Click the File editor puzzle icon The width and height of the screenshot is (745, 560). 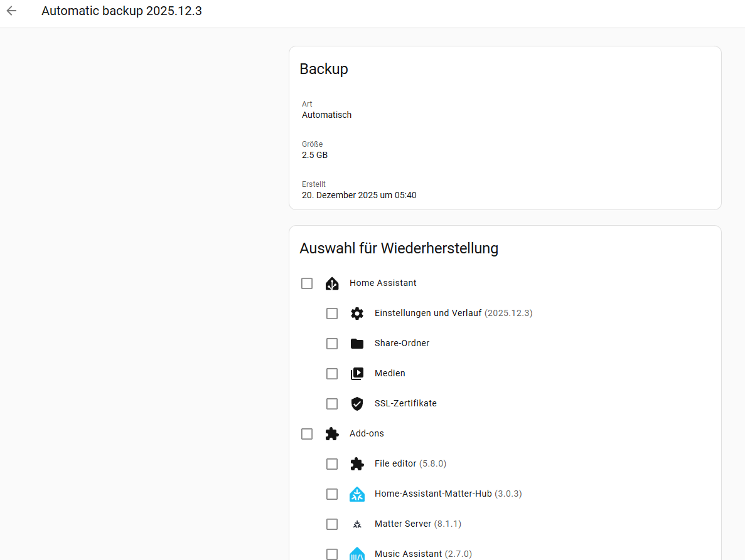pos(357,464)
